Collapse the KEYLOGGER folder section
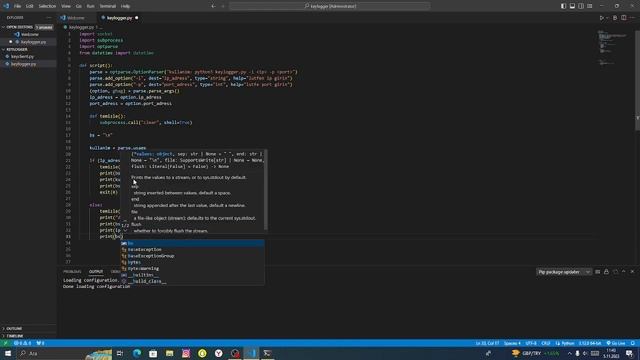This screenshot has width=640, height=360. (15, 49)
